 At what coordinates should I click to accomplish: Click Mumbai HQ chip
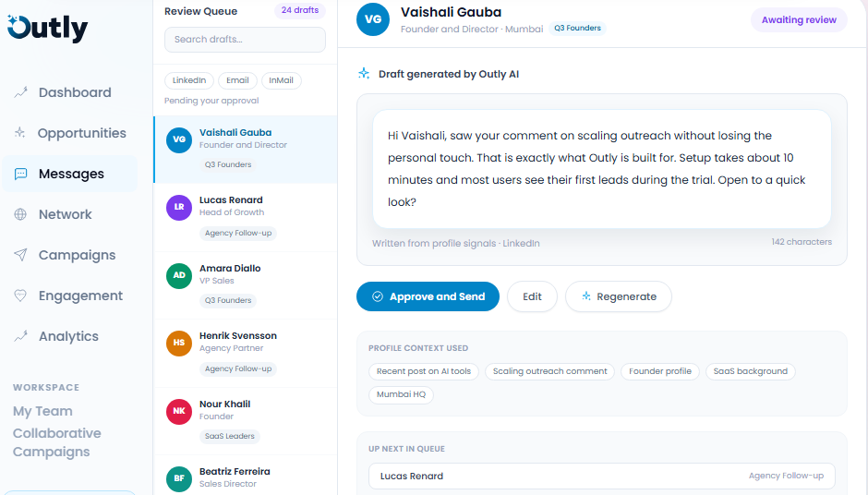point(401,394)
